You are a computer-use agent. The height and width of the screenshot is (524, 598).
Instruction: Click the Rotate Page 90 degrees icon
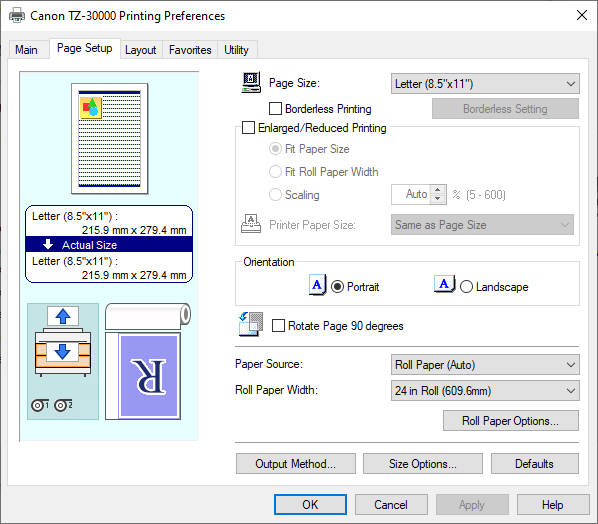pos(251,325)
